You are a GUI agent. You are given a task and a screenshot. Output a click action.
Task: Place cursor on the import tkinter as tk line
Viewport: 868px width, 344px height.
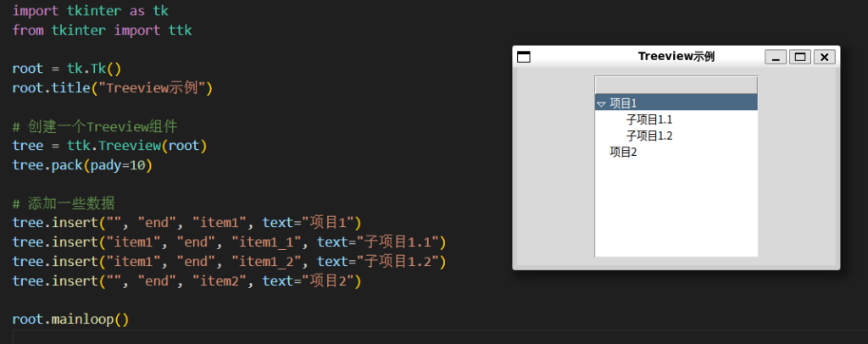[83, 11]
